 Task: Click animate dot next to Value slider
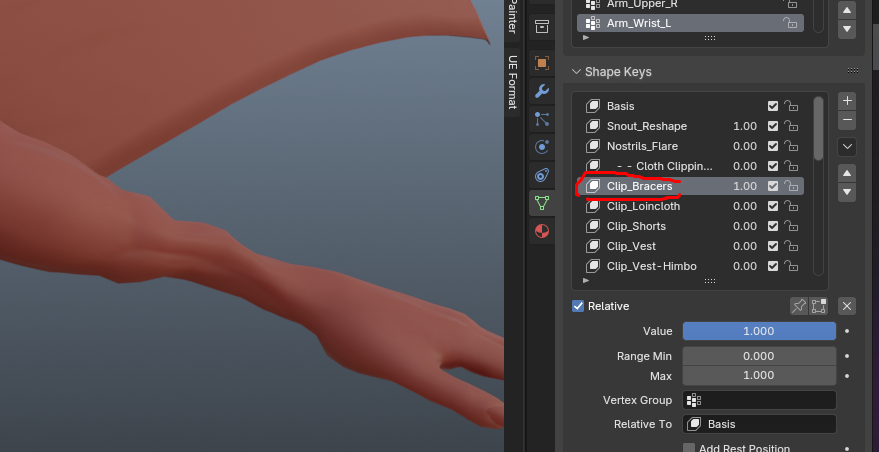click(x=847, y=331)
